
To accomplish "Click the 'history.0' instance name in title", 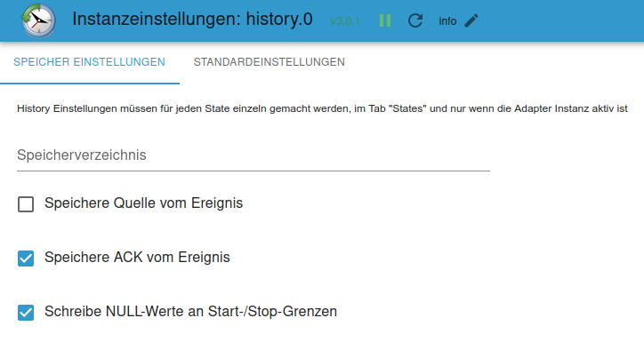I will pos(278,20).
